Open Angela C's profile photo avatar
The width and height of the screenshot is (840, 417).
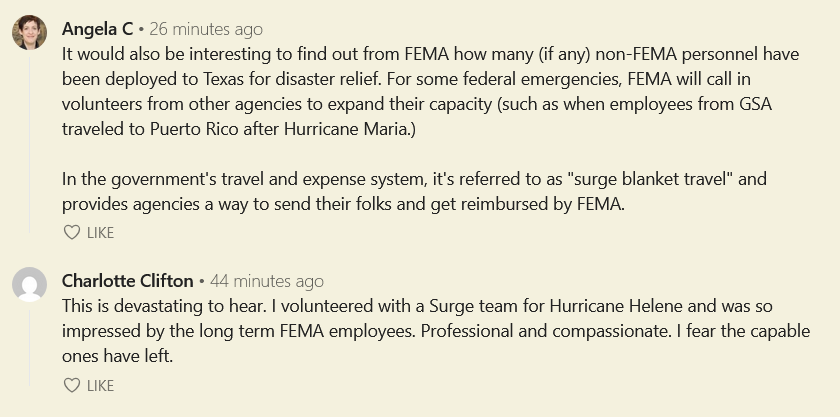(29, 32)
